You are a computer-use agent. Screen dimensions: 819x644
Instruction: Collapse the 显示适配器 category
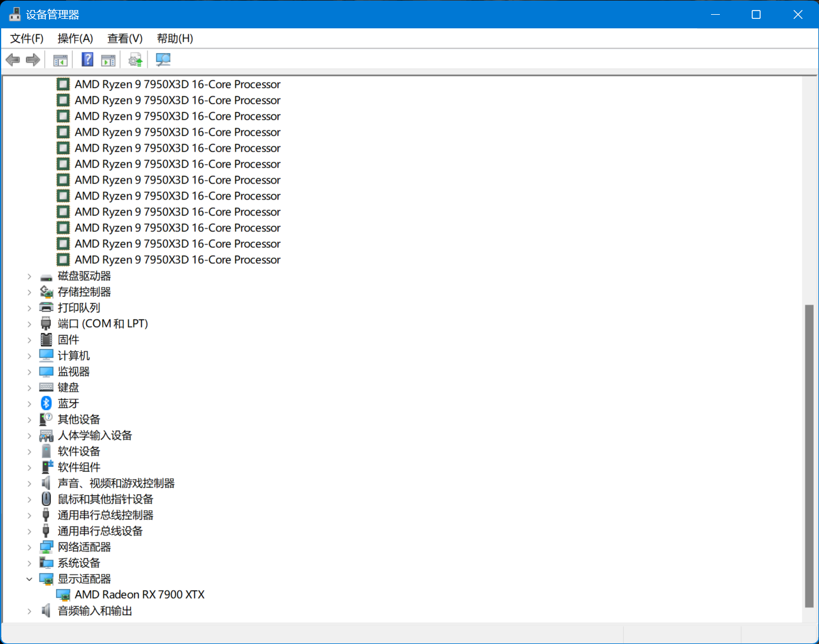click(29, 579)
